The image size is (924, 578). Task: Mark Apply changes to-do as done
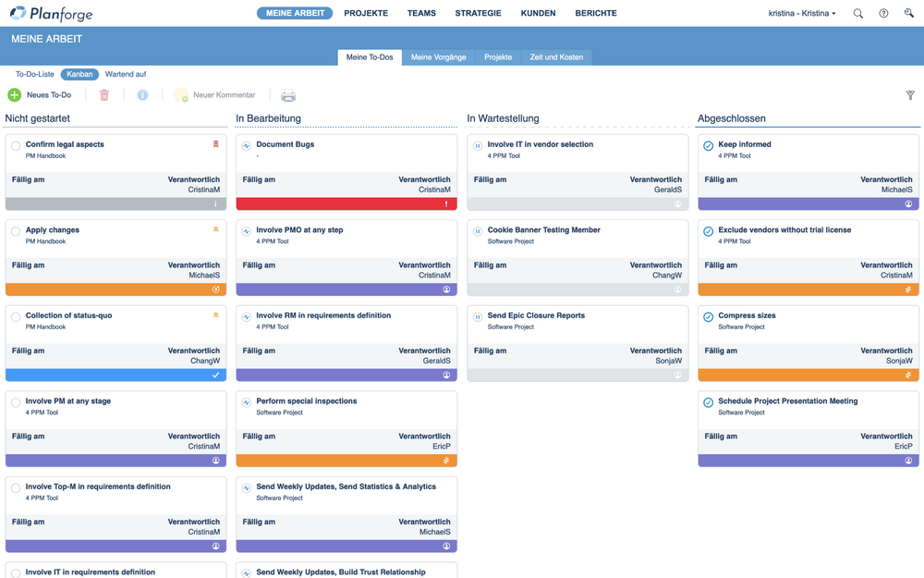16,231
